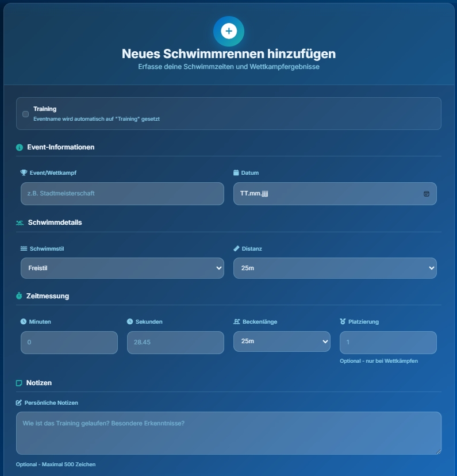
Task: Focus the Event/Wettkampf text field
Action: click(122, 194)
